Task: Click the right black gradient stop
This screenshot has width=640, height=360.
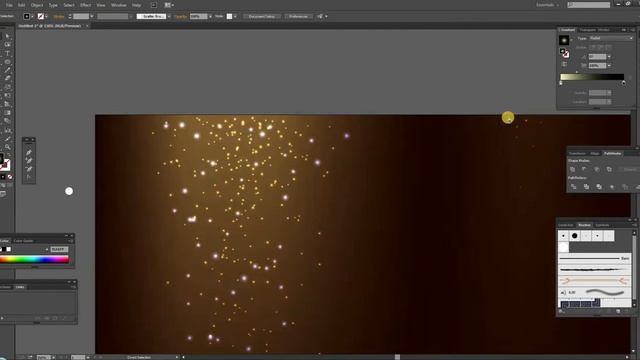Action: click(624, 83)
